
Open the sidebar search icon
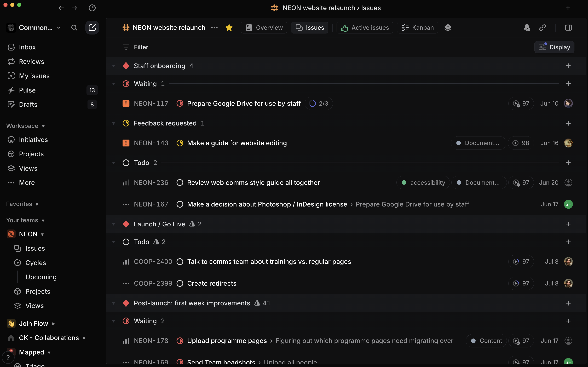[x=74, y=28]
